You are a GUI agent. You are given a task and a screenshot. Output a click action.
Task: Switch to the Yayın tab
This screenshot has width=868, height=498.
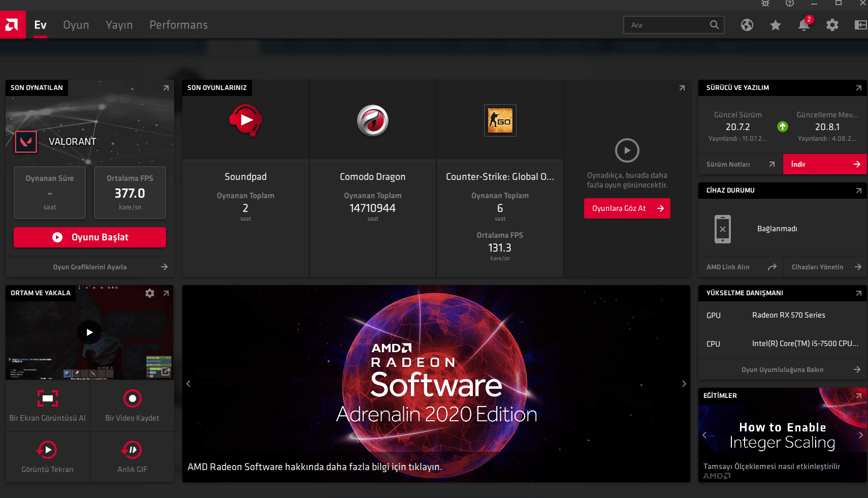pyautogui.click(x=119, y=25)
